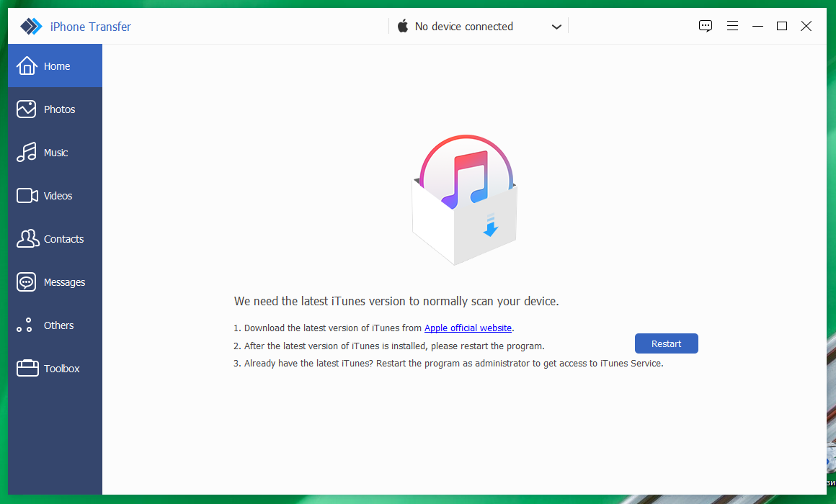Open Photos via its picture icon

click(26, 109)
